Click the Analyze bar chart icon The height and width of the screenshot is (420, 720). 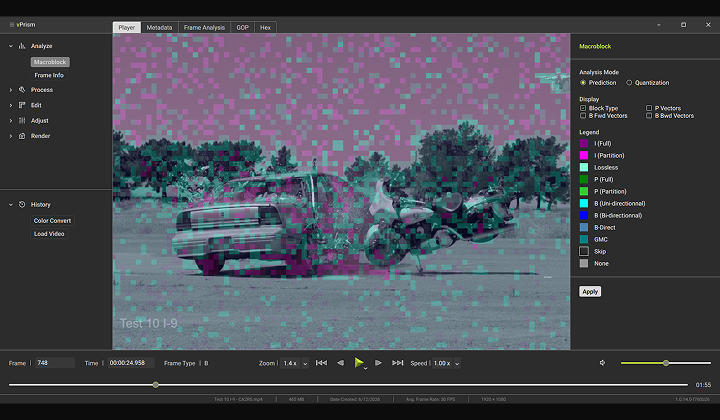[x=22, y=46]
